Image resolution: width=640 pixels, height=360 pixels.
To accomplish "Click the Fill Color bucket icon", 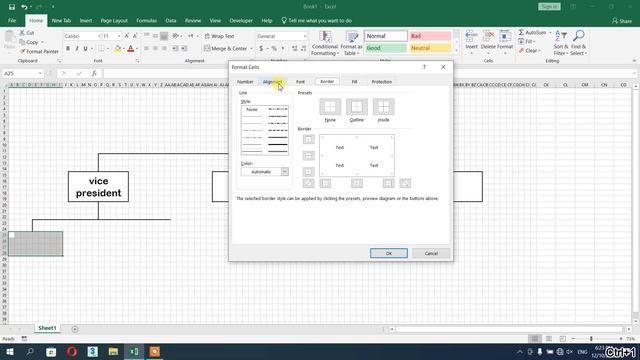I will coord(118,49).
